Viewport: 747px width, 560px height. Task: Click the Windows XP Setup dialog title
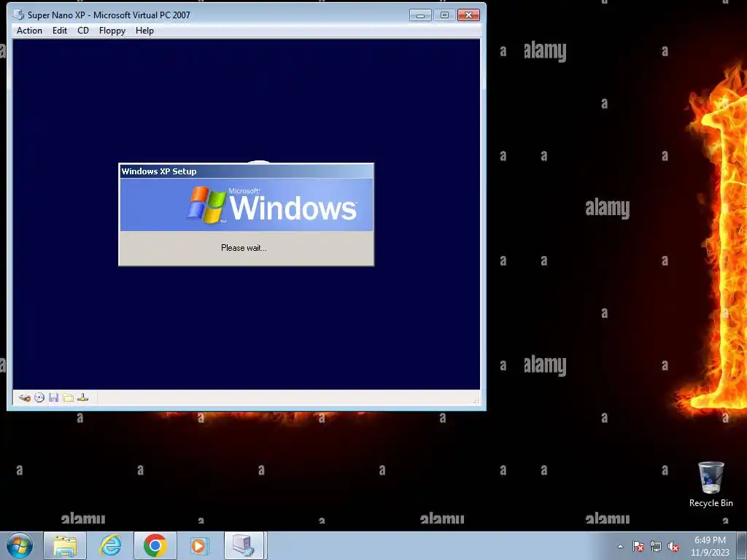pos(158,171)
